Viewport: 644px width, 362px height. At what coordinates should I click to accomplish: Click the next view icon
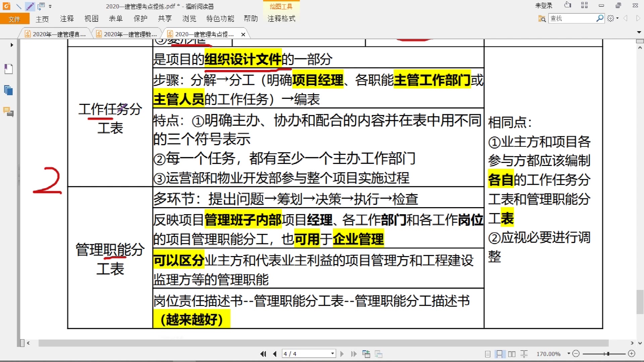coord(379,354)
